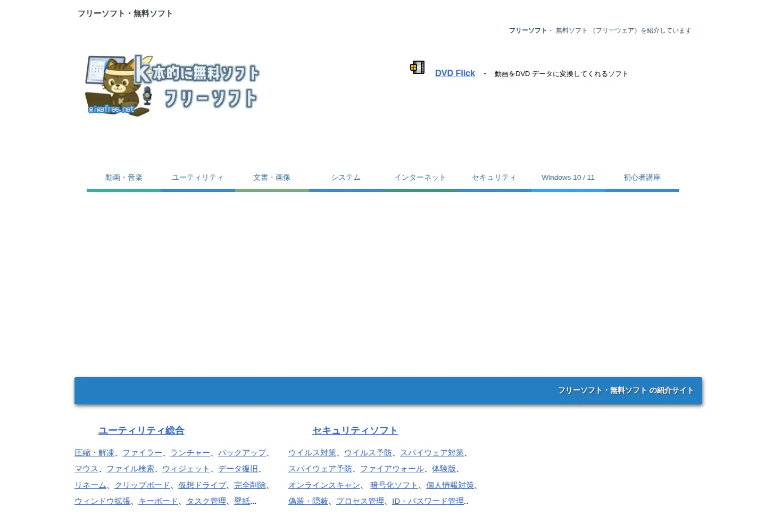Open the 完全削除 link
Viewport: 766px width, 532px height.
250,485
